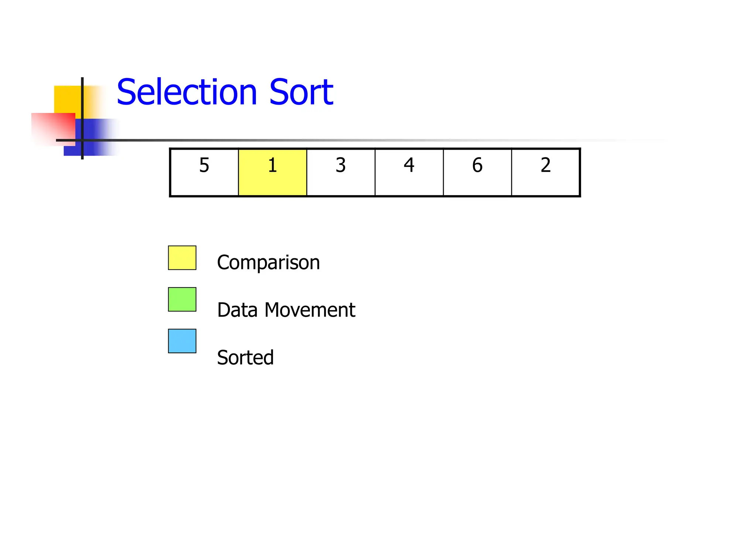756x535 pixels.
Task: Select the array cell containing 4
Action: coord(409,172)
